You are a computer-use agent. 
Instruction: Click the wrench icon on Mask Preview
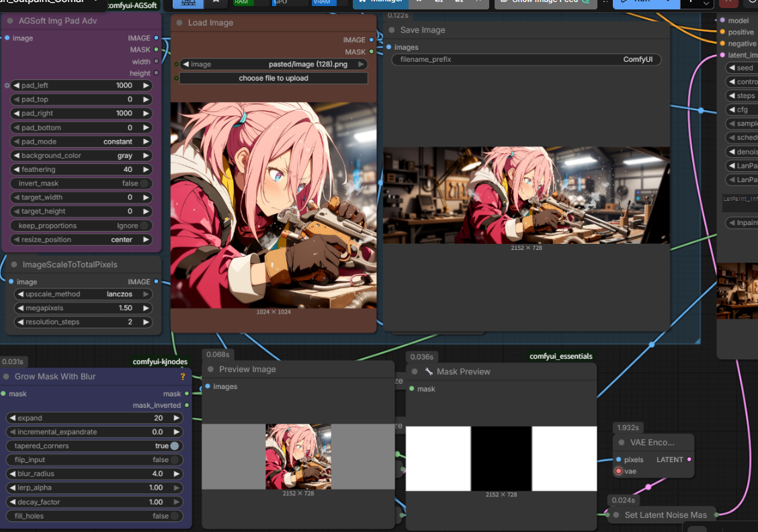tap(429, 371)
